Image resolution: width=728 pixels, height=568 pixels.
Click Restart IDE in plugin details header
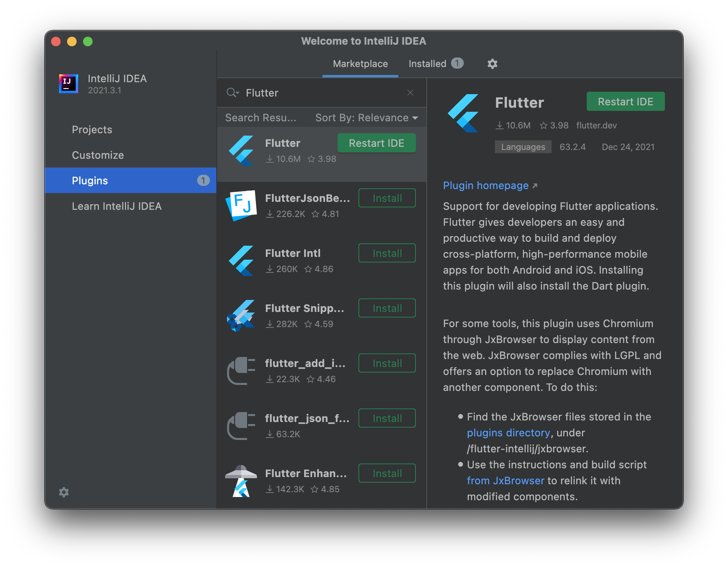click(x=626, y=102)
